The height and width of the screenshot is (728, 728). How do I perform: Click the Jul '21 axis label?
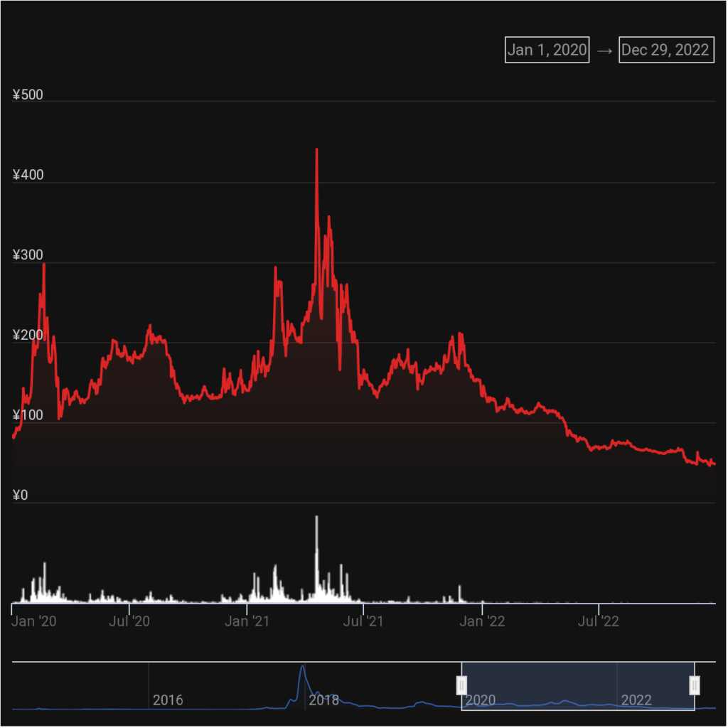(363, 621)
